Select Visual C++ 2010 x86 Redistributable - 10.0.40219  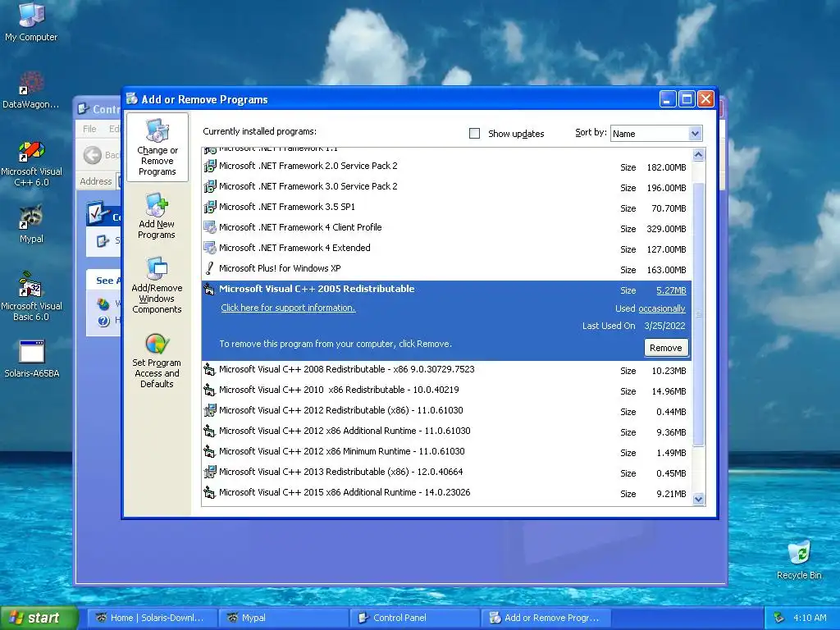pyautogui.click(x=447, y=390)
